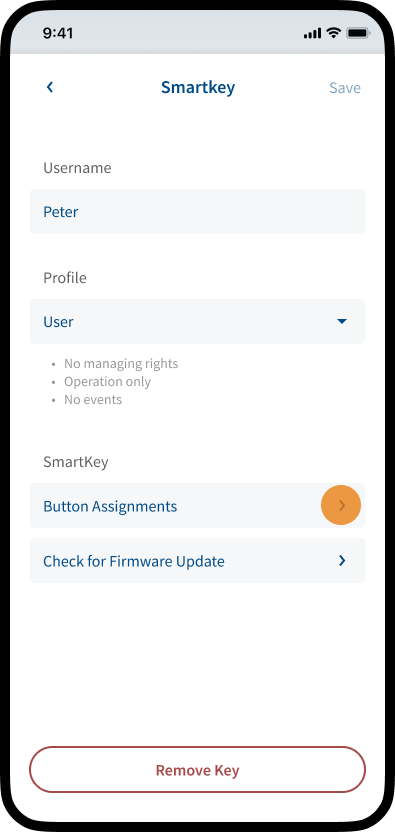
Task: Click the Peter username field
Action: [198, 212]
